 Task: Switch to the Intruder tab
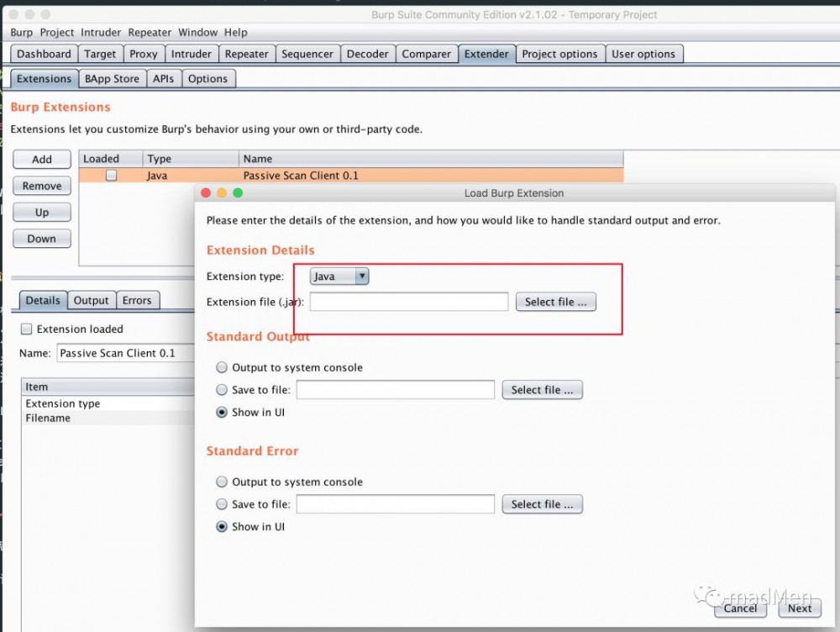pos(192,54)
